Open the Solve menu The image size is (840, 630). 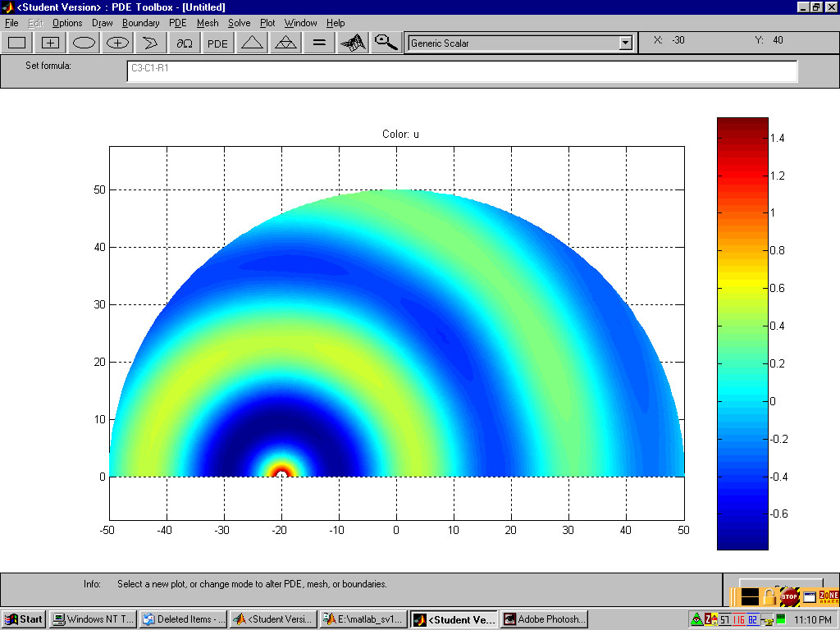239,23
